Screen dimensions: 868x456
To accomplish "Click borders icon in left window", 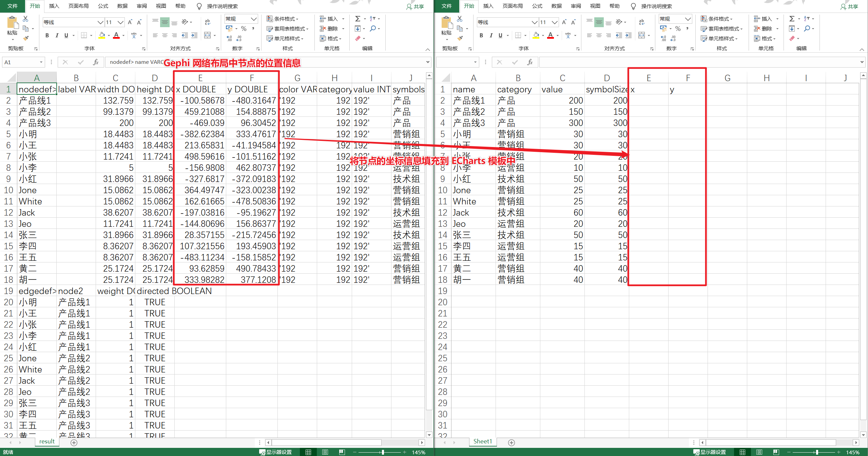I will pos(84,35).
